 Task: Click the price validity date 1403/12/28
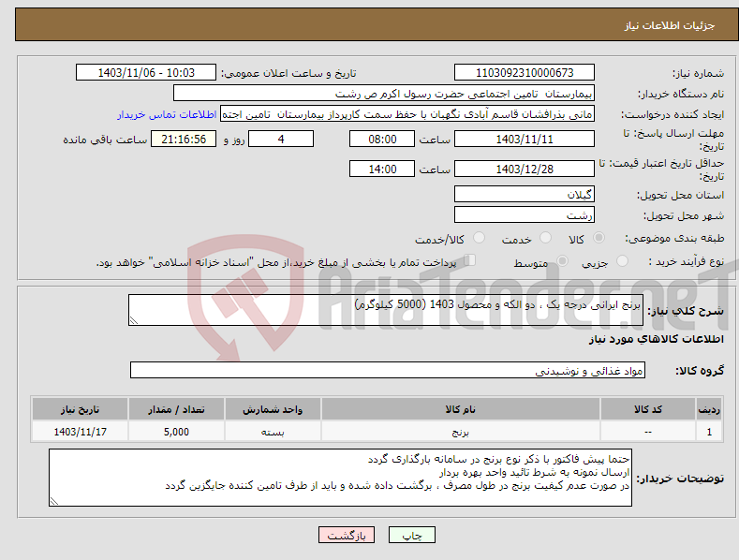point(525,169)
